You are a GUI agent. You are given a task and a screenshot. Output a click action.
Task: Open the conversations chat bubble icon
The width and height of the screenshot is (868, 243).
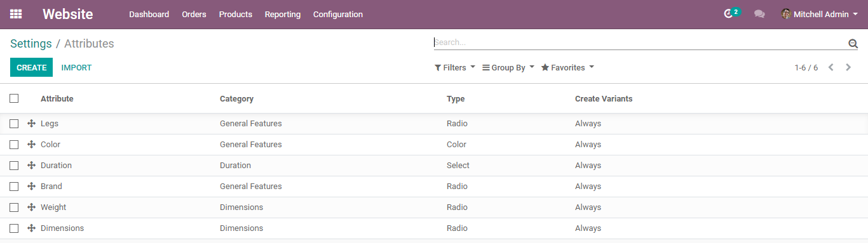pos(759,14)
